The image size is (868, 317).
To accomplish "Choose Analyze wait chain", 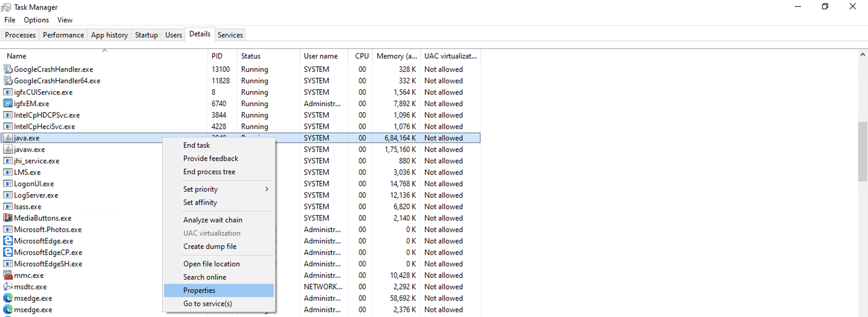I will [x=219, y=220].
